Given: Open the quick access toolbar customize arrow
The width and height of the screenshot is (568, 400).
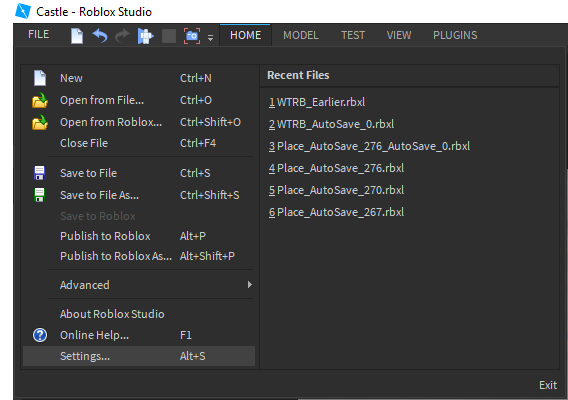Looking at the screenshot, I should click(x=210, y=38).
